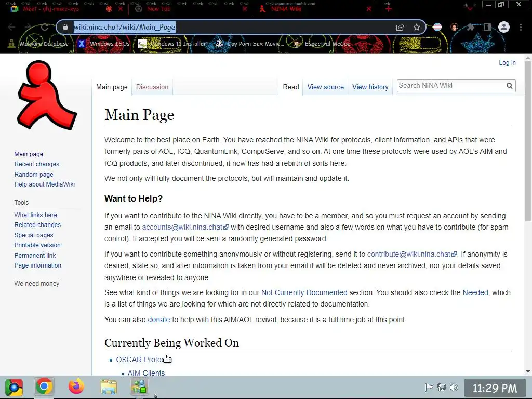This screenshot has height=399, width=532.
Task: Open the Windows 11 Installer bookmark
Action: (x=172, y=44)
